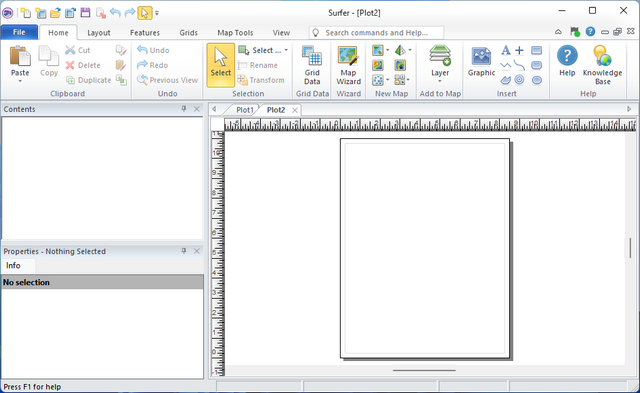The image size is (640, 393).
Task: Open the Knowledge Base
Action: coord(602,65)
